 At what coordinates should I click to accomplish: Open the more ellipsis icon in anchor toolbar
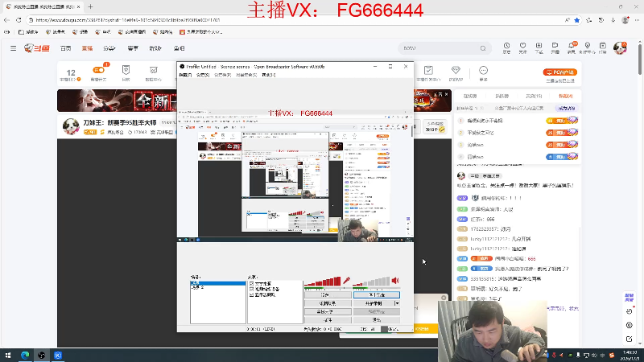coord(484,70)
